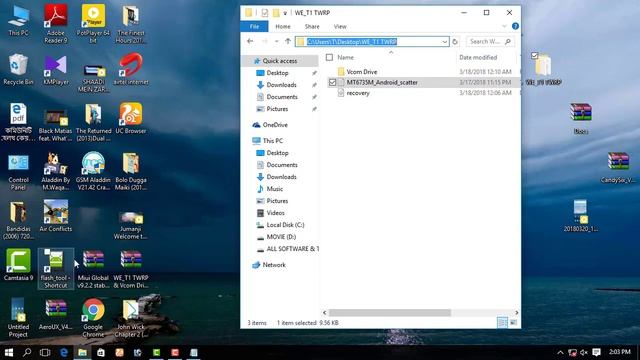Select OneDrive in navigation pane
This screenshot has height=360, width=640.
coord(275,125)
